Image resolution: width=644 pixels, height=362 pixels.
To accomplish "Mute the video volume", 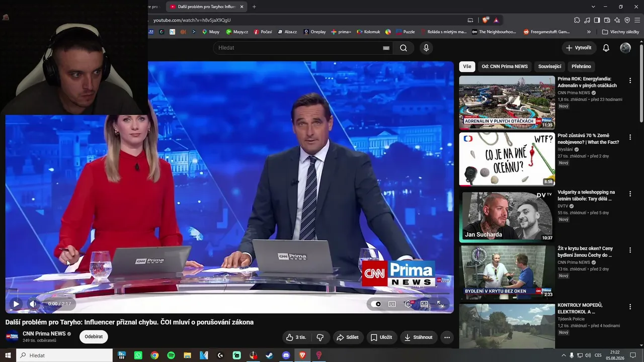I will (33, 304).
